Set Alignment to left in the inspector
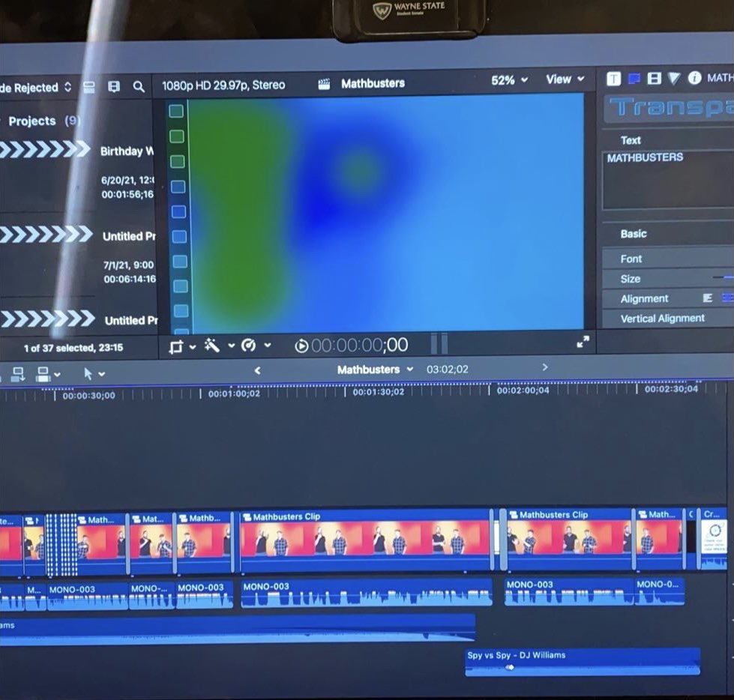The image size is (734, 700). [707, 298]
